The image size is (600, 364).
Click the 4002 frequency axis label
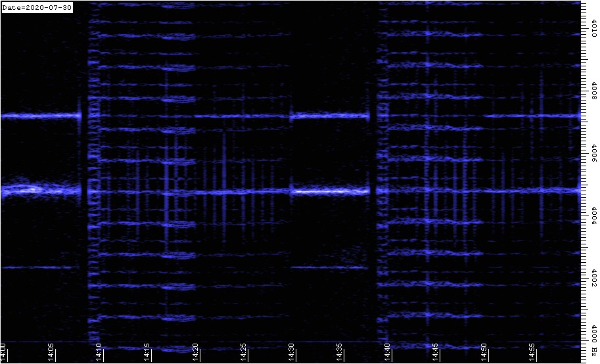[594, 278]
